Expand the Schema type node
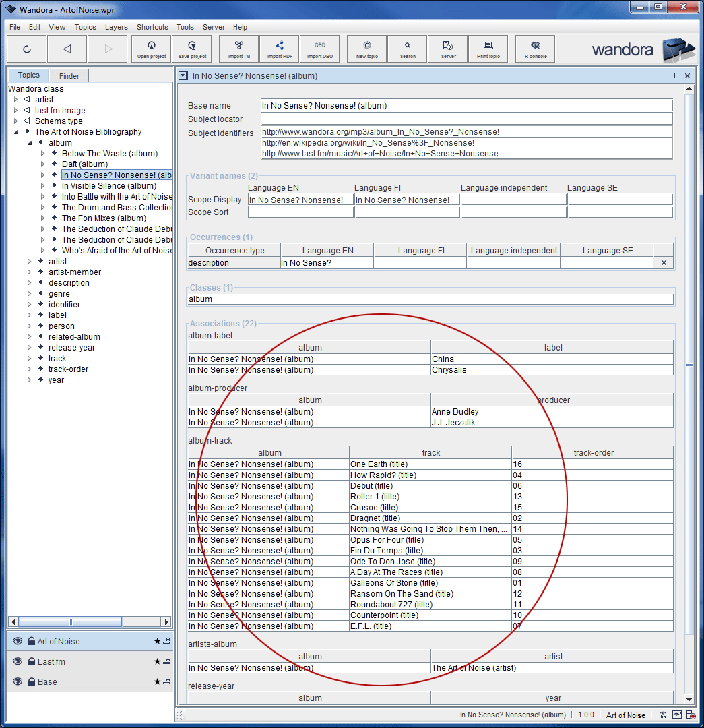The height and width of the screenshot is (728, 704). click(x=16, y=121)
